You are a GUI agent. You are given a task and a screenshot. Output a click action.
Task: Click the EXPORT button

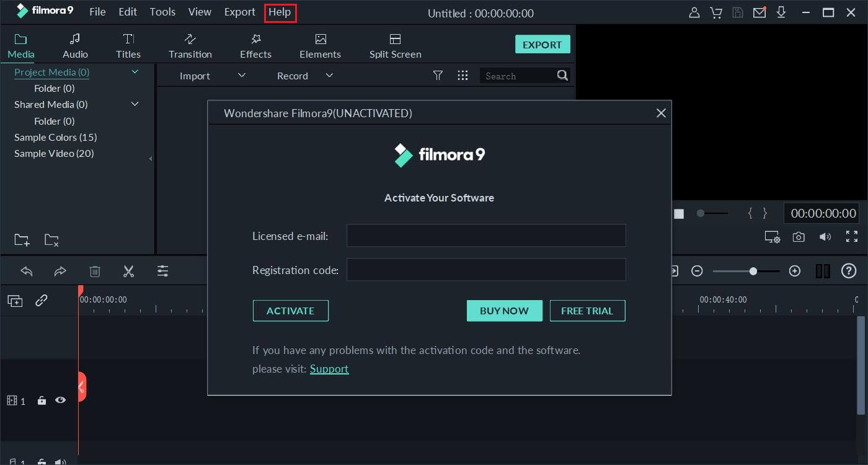[542, 45]
